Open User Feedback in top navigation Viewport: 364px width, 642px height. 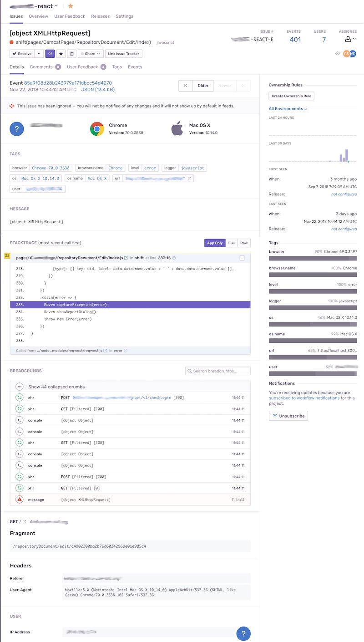click(70, 16)
